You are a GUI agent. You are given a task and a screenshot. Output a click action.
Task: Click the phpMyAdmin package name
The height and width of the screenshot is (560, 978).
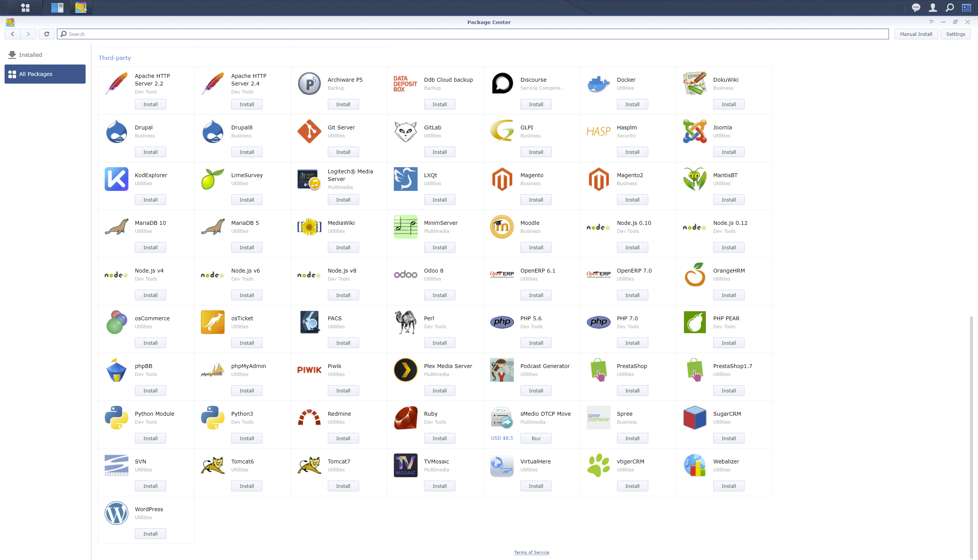tap(248, 366)
